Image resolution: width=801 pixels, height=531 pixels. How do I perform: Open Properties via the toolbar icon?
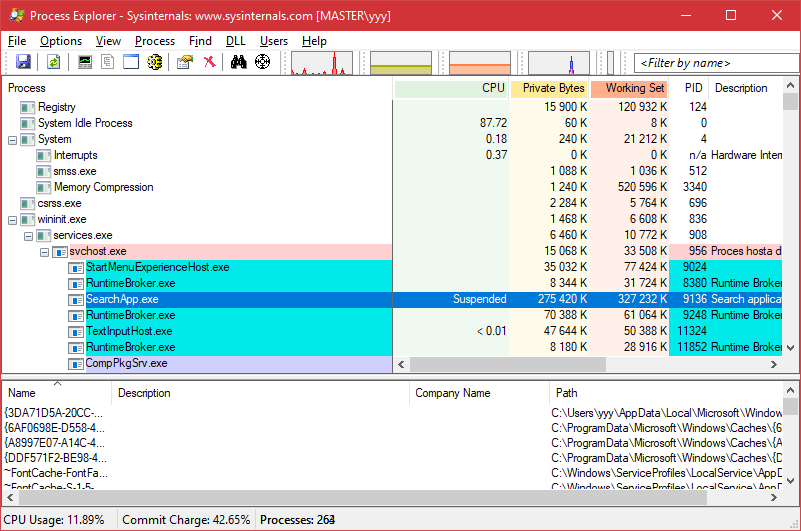click(x=185, y=62)
